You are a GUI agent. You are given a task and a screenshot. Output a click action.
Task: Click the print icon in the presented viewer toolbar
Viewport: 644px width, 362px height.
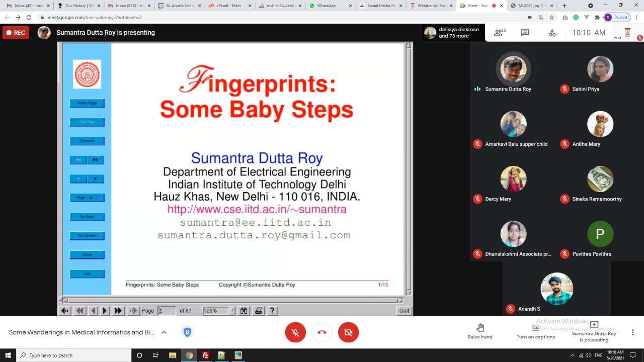point(258,311)
